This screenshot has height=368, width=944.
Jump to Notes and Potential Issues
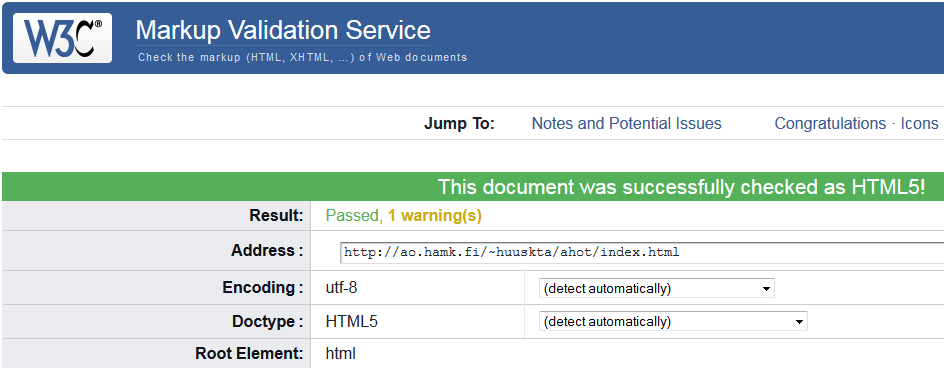[627, 123]
